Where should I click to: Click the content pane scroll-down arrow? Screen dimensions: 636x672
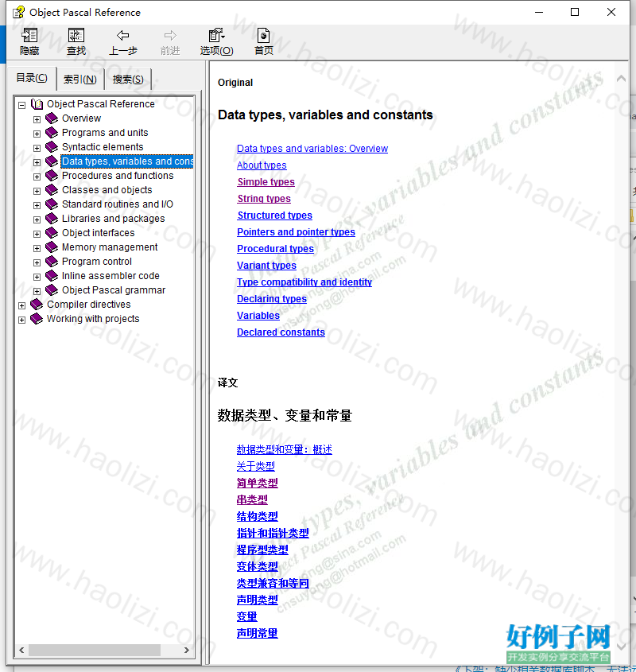pos(621,647)
